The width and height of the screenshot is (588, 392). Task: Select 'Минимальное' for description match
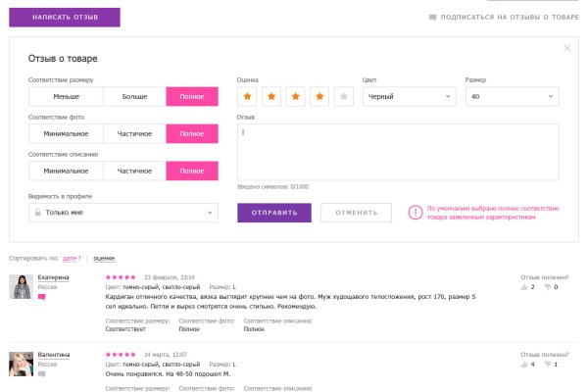pyautogui.click(x=67, y=171)
